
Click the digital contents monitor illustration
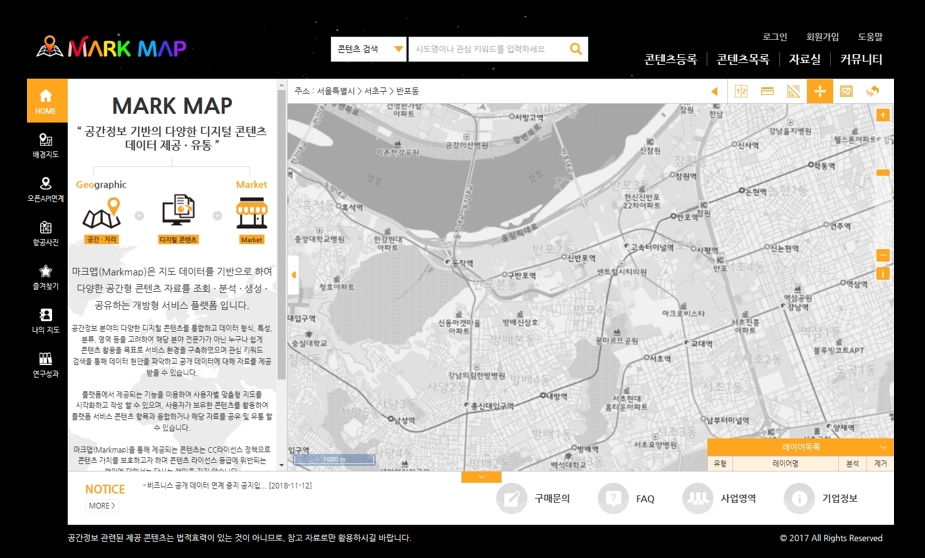[178, 211]
